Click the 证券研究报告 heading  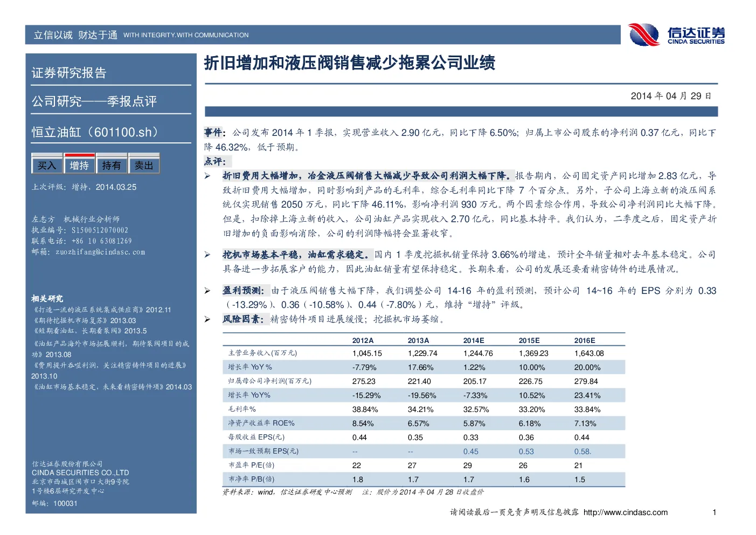[x=69, y=73]
